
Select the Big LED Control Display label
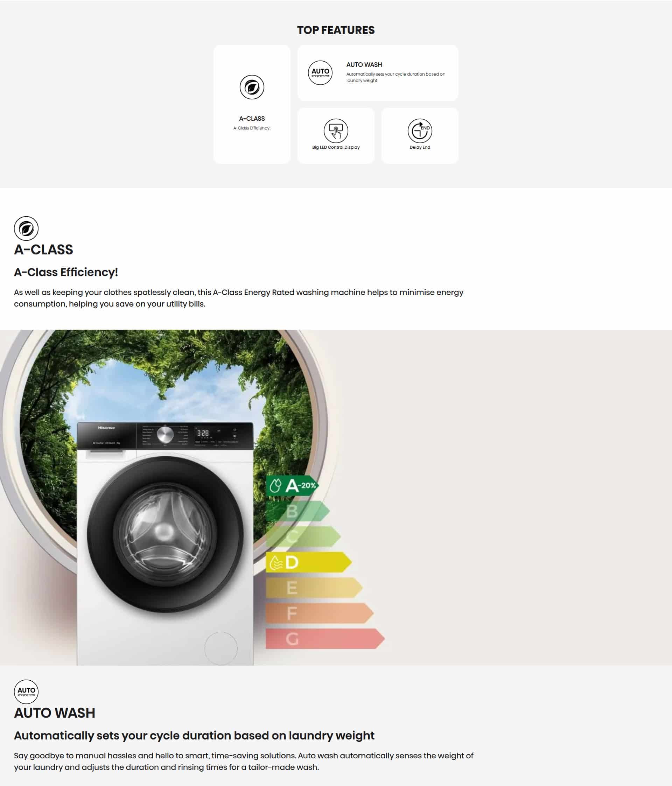click(336, 147)
